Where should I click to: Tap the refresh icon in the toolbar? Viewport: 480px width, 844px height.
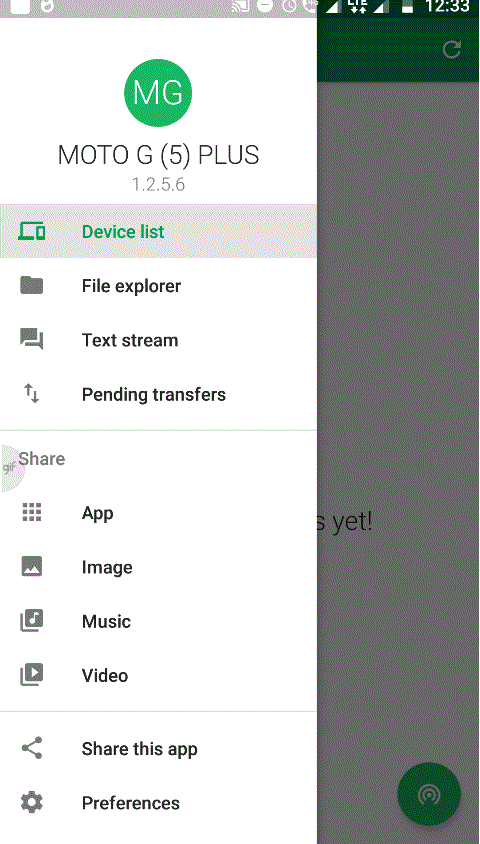(451, 49)
